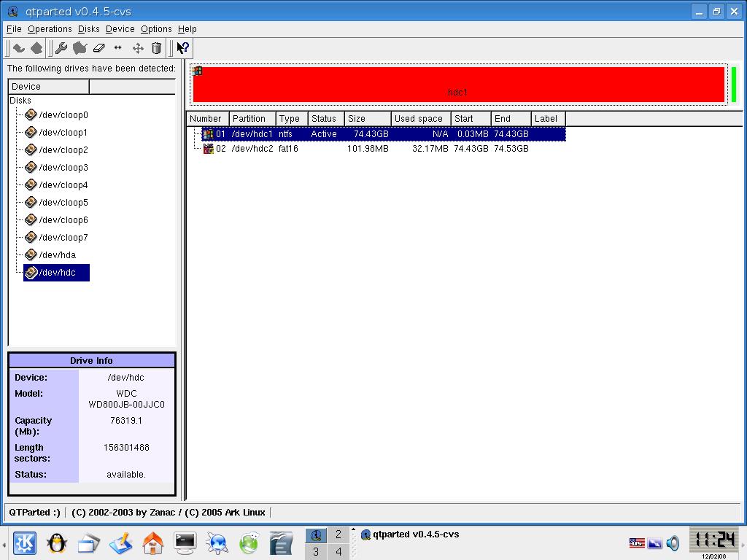Open the Operations menu
747x560 pixels.
50,29
